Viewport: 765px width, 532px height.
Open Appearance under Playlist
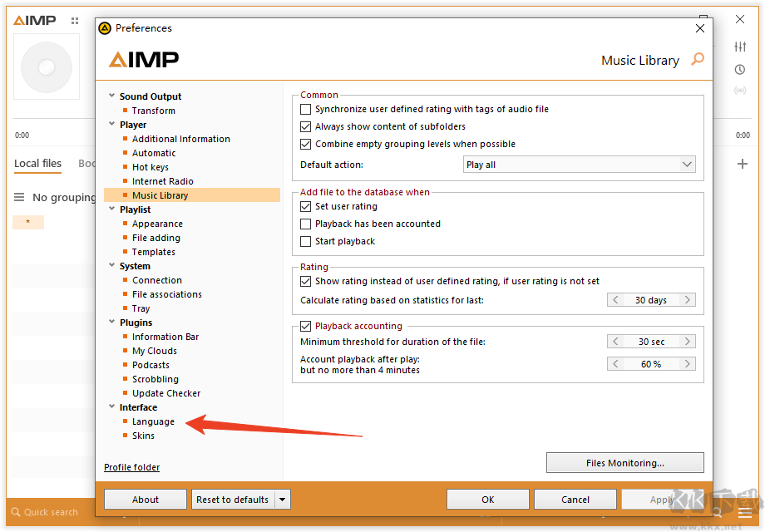point(157,224)
